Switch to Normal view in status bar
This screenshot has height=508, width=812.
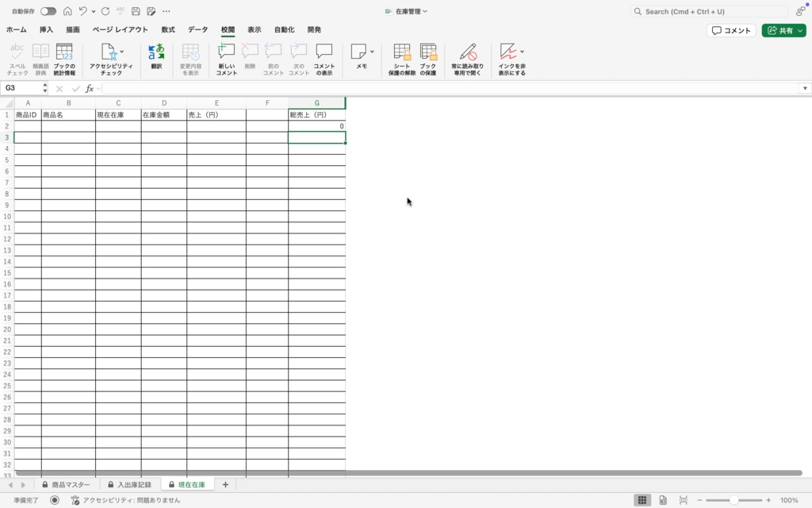point(642,500)
